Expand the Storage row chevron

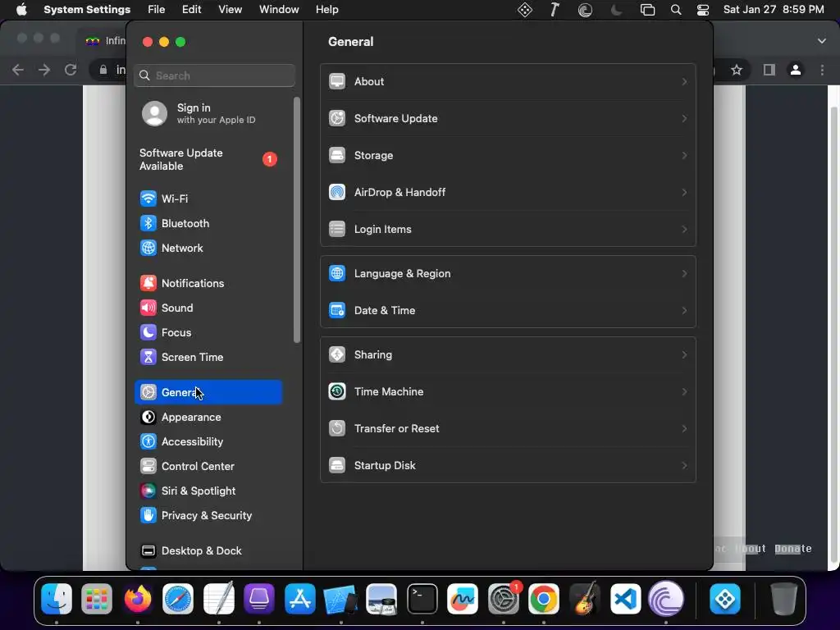pos(684,155)
